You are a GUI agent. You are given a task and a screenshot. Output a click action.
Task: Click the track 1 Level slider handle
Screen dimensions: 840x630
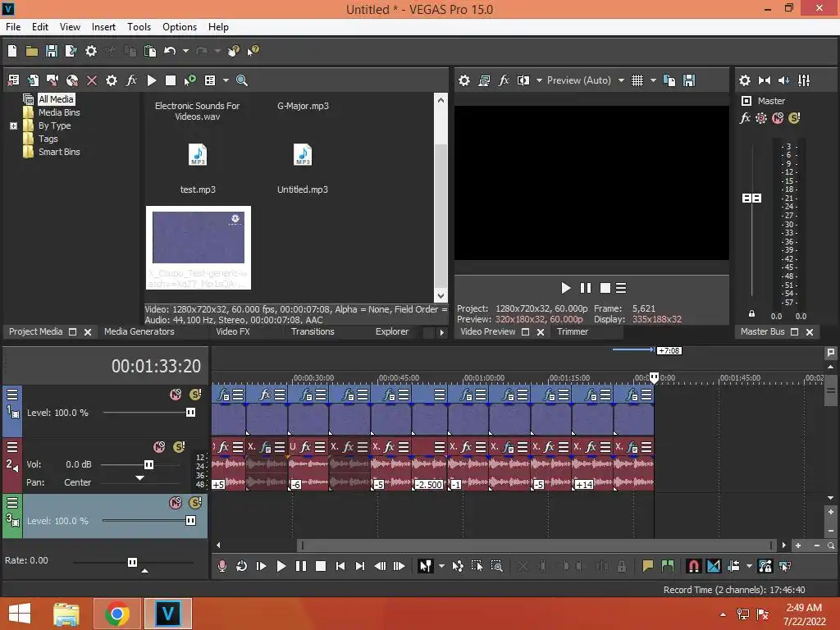(x=190, y=413)
